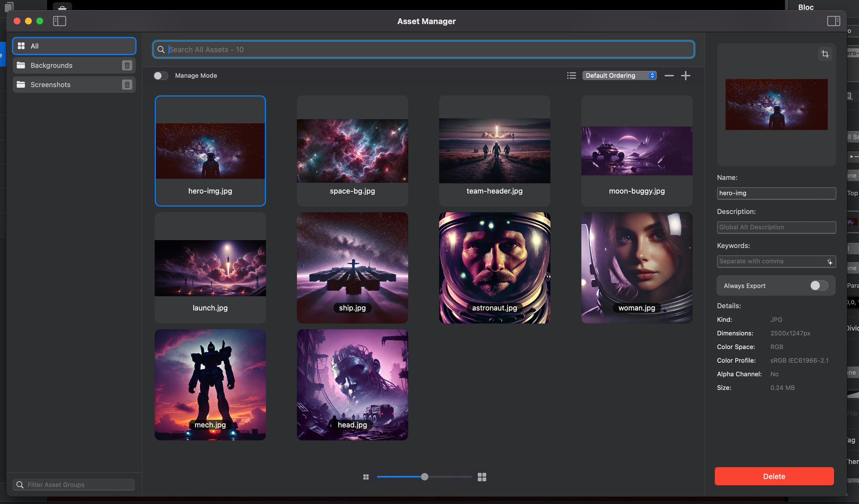Open the Screenshots asset group
The width and height of the screenshot is (859, 504).
coord(67,85)
